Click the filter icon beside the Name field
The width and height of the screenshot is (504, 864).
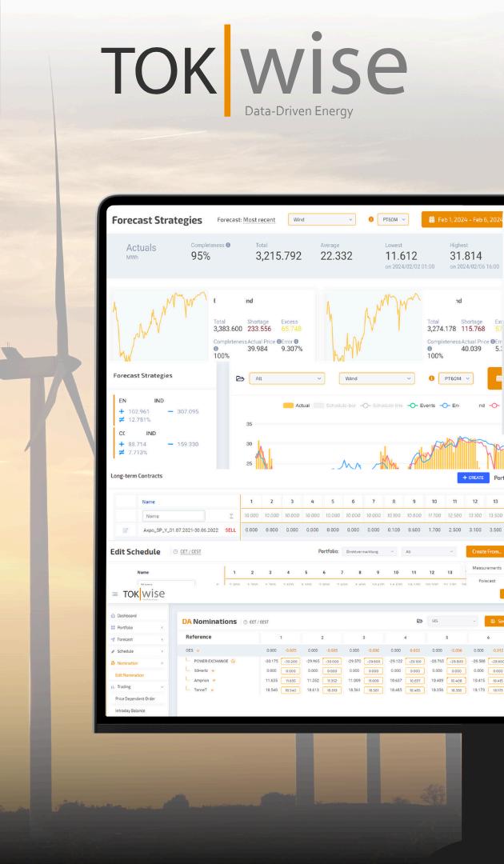pos(231,516)
